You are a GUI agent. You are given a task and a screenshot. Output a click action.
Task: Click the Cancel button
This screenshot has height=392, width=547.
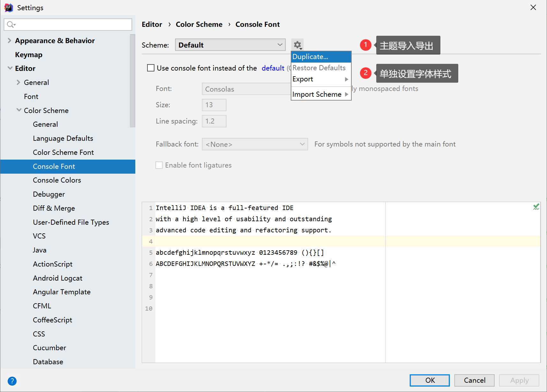coord(475,380)
